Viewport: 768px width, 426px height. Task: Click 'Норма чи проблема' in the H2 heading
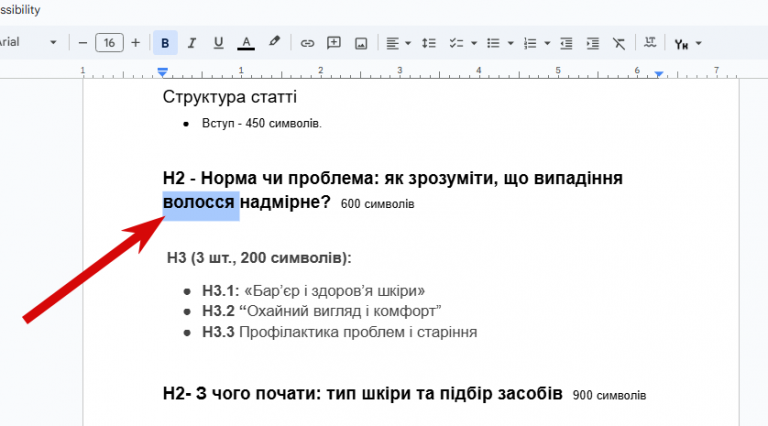click(x=290, y=178)
